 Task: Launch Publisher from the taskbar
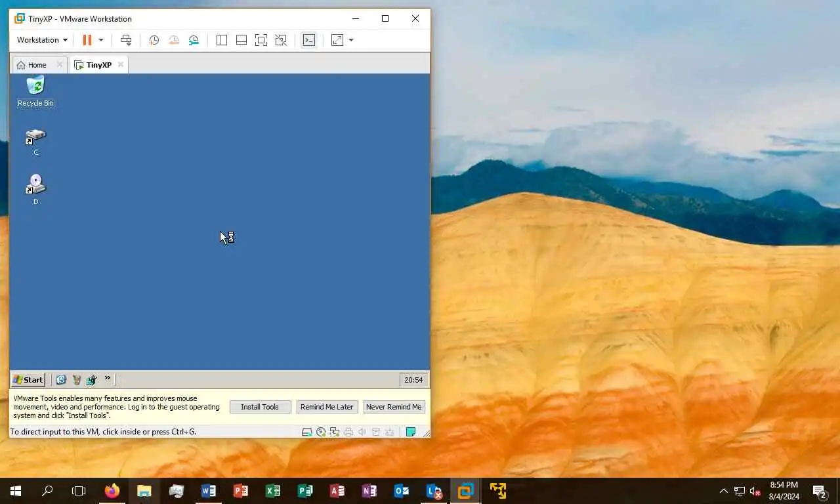pyautogui.click(x=305, y=491)
